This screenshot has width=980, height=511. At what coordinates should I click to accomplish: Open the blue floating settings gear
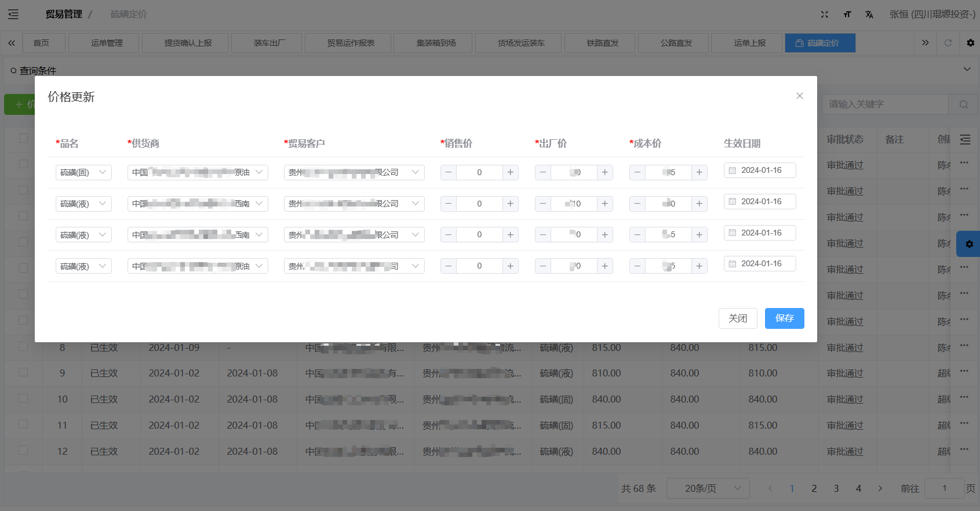(969, 244)
